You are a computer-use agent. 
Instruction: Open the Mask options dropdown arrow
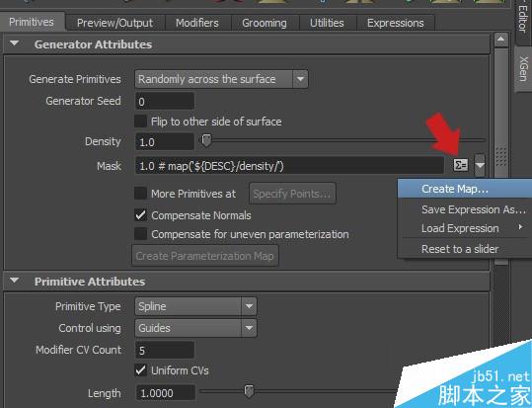tap(480, 165)
